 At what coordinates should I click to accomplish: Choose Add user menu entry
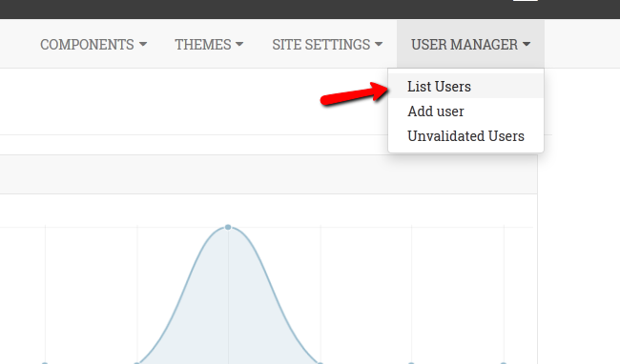pyautogui.click(x=465, y=111)
